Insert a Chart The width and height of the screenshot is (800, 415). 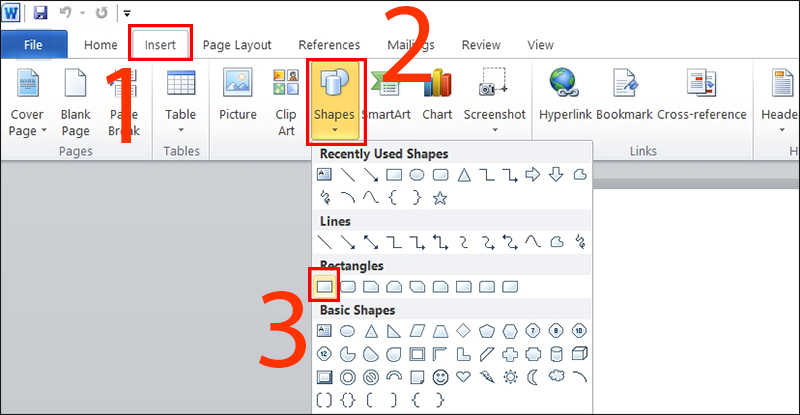click(x=437, y=96)
